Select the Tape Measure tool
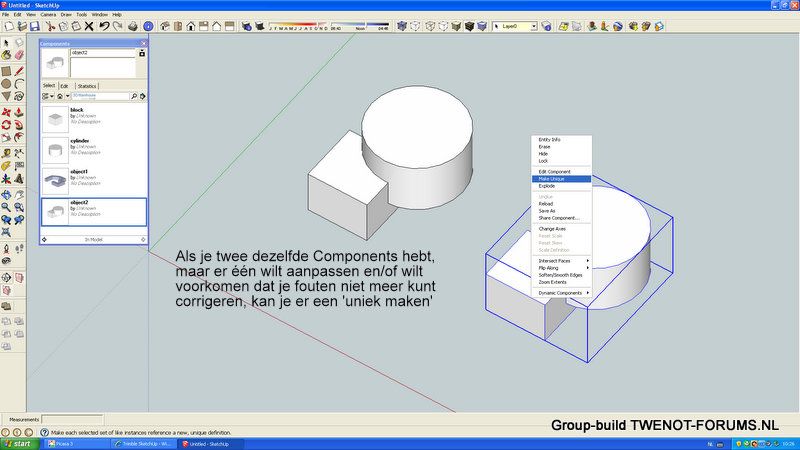 coord(6,153)
